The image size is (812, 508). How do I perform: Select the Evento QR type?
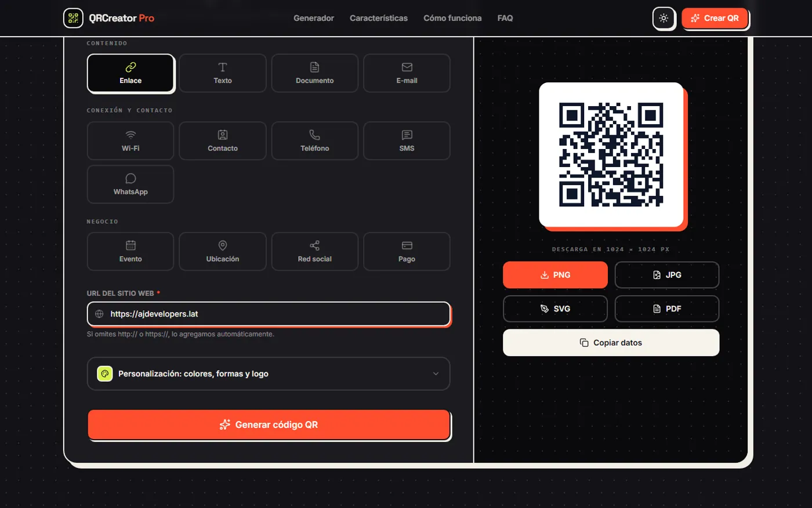(x=130, y=252)
